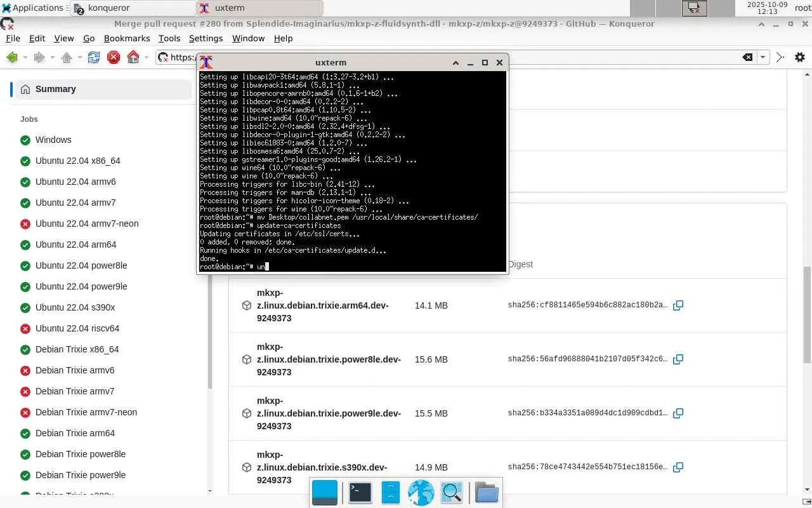Download the mkxp-z debian trixie arm64 artifact
Image resolution: width=812 pixels, height=508 pixels.
click(x=322, y=305)
